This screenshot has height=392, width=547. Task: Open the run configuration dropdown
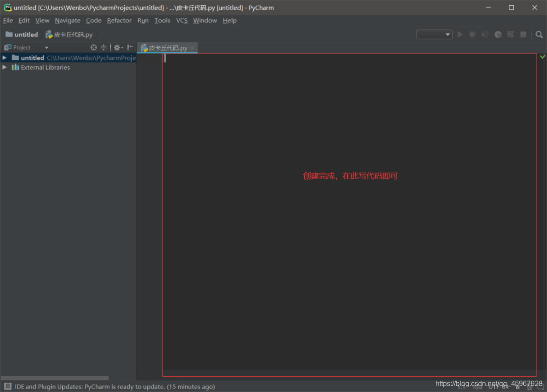(434, 34)
